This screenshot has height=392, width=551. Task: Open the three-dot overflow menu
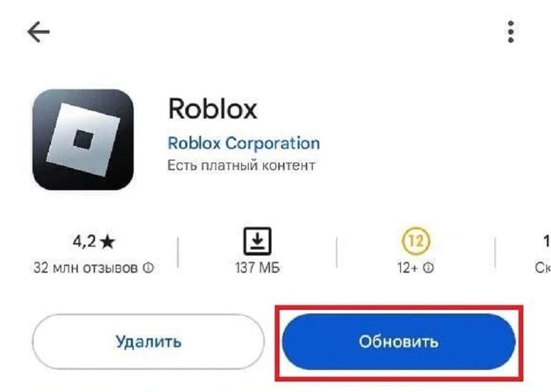511,32
